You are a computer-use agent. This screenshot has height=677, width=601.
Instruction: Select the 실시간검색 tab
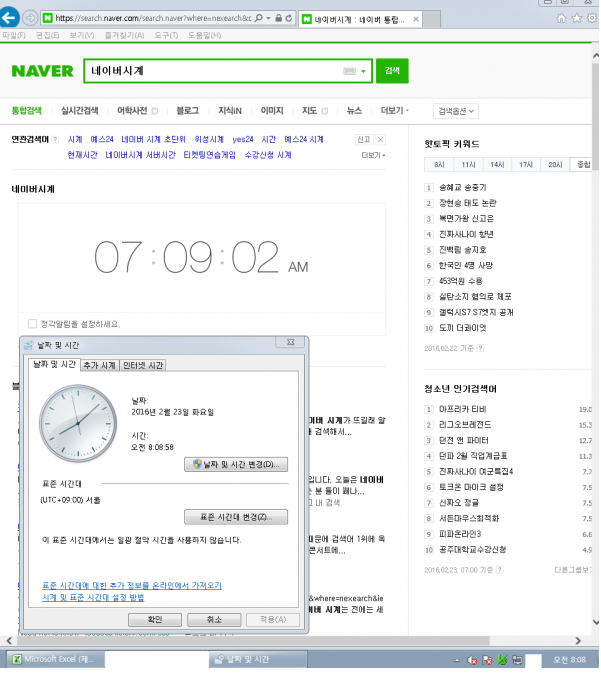click(x=79, y=111)
